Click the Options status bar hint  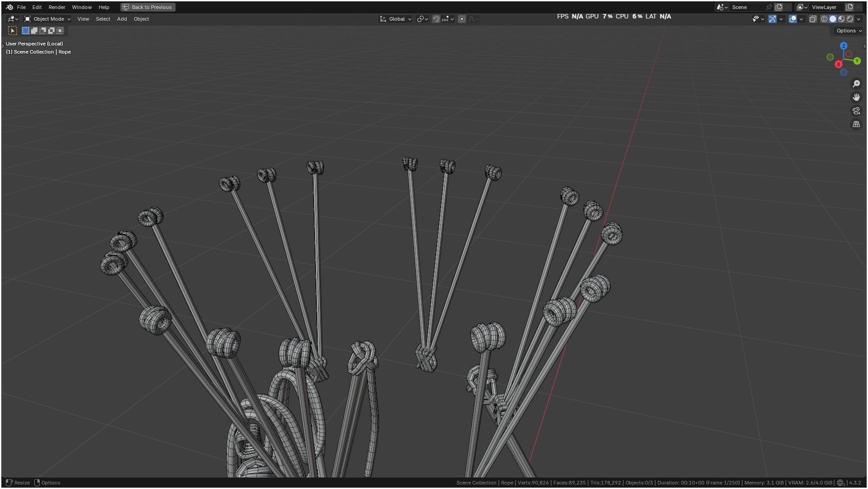point(47,483)
